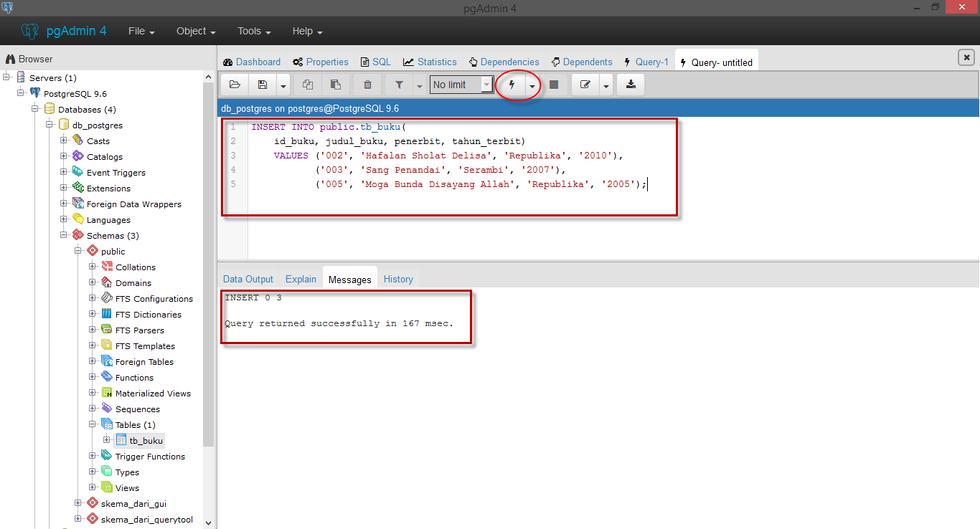Open the Object menu
980x529 pixels.
[196, 31]
